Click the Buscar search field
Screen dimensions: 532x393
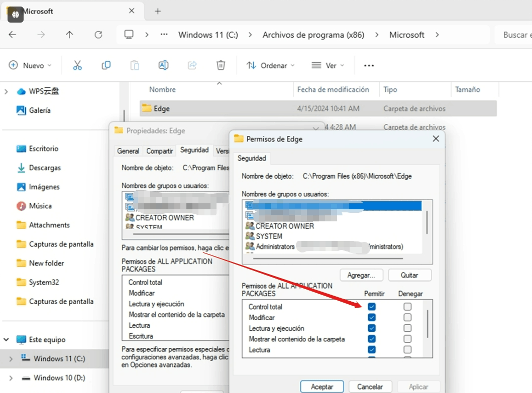pos(513,35)
